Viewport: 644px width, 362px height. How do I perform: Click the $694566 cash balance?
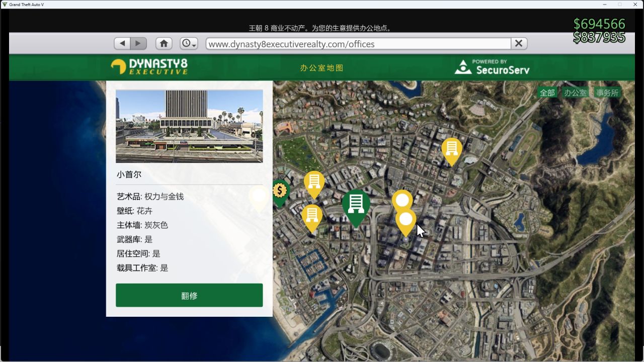(599, 24)
